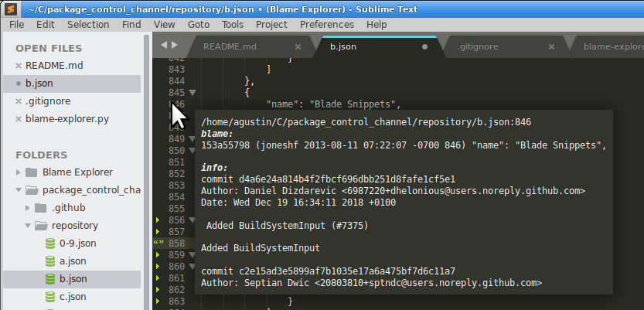Open the View menu
This screenshot has width=644, height=310.
pos(164,25)
